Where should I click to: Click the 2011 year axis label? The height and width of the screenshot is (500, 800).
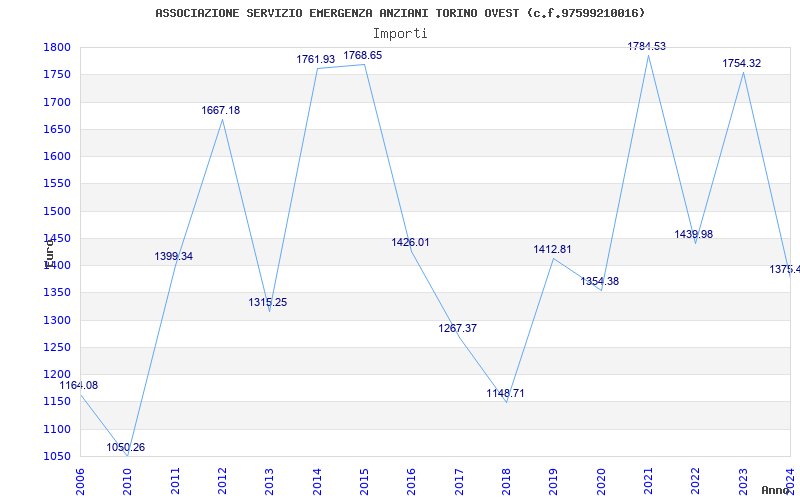[175, 482]
